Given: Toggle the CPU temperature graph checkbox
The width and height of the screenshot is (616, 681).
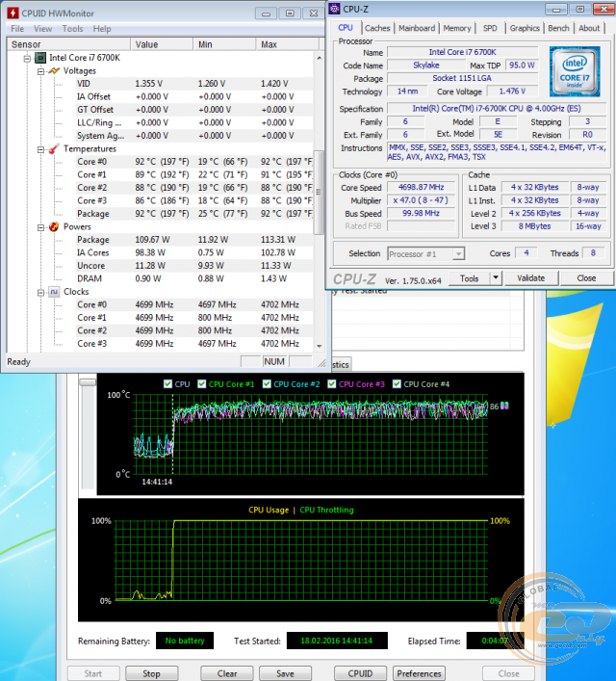Looking at the screenshot, I should pos(168,384).
